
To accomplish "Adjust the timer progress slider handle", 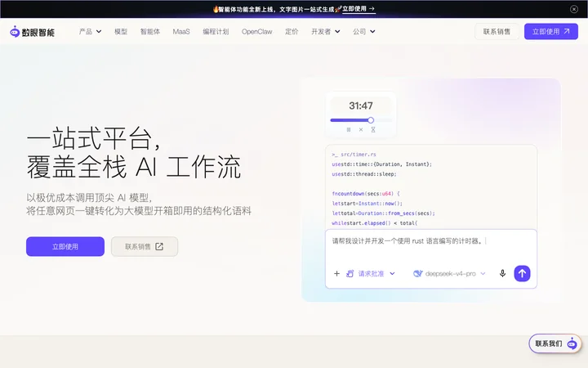I will [371, 120].
